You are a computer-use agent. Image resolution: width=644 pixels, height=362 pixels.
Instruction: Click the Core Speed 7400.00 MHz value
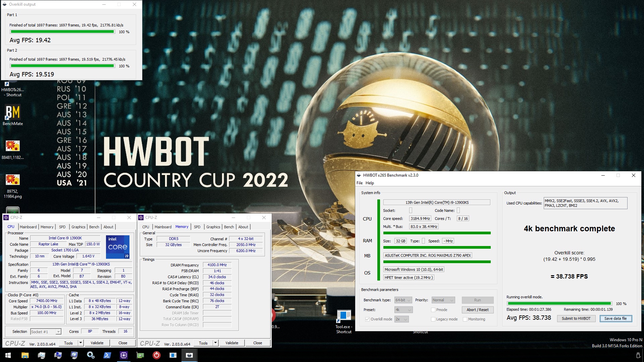(x=47, y=301)
